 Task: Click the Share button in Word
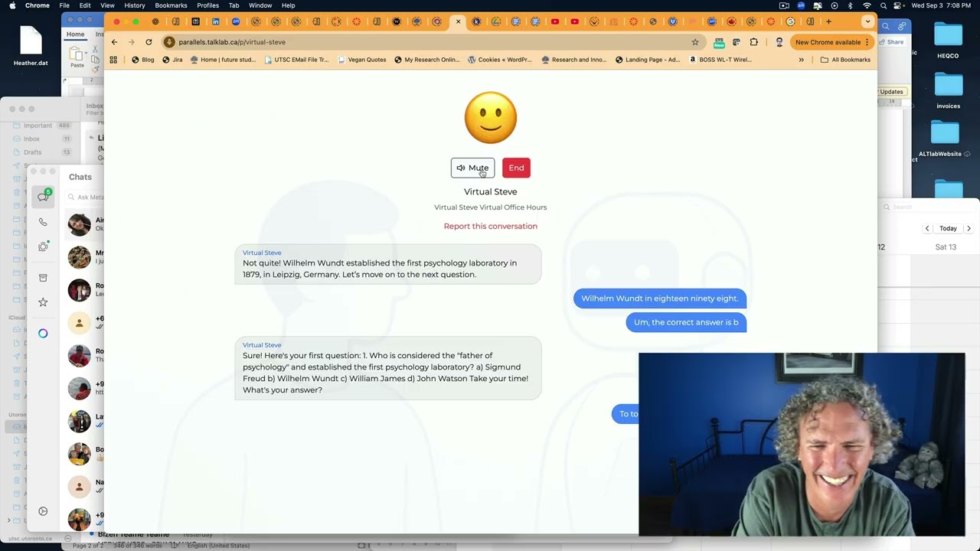point(891,42)
